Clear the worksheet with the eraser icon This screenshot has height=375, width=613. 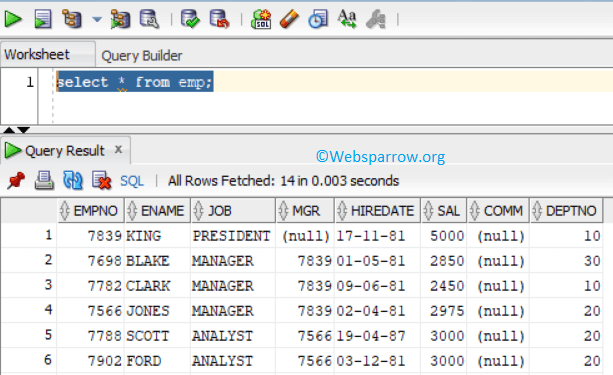pyautogui.click(x=289, y=19)
